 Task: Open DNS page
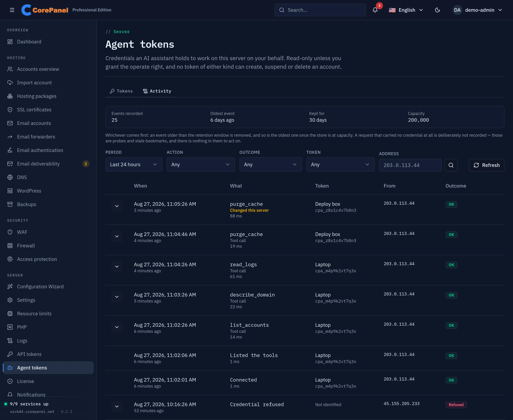tap(48, 177)
